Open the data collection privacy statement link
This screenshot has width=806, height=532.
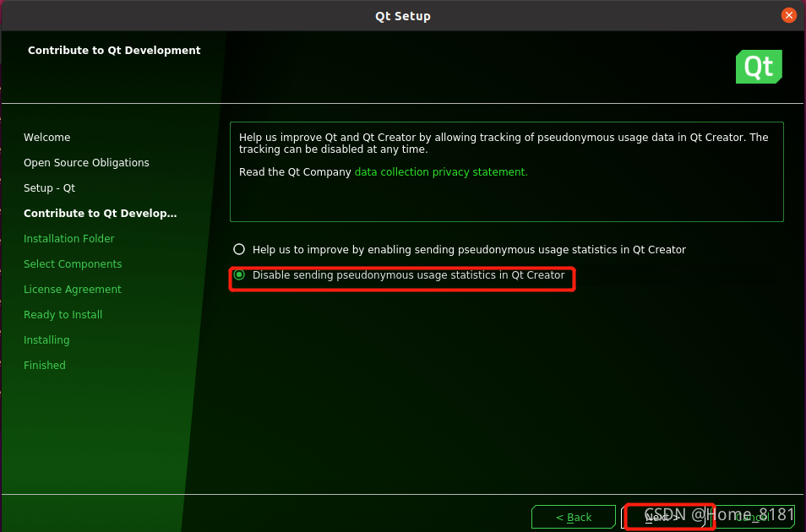[441, 172]
